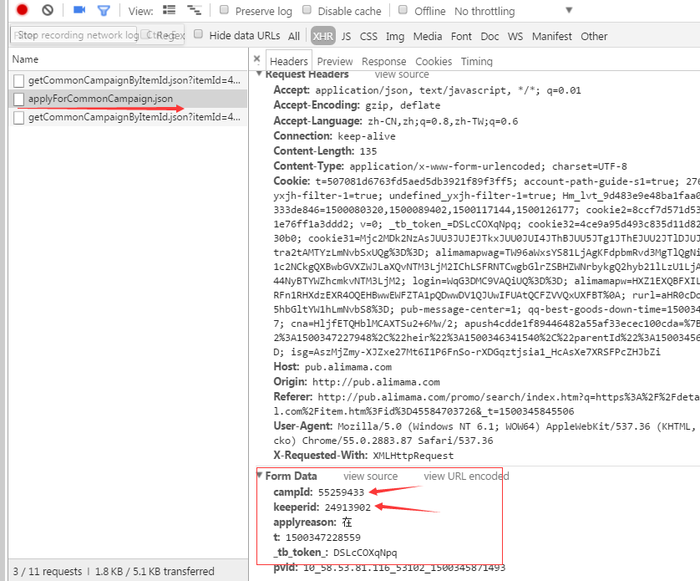Select the first getCommonCampaignByItemId.json request

[x=128, y=80]
